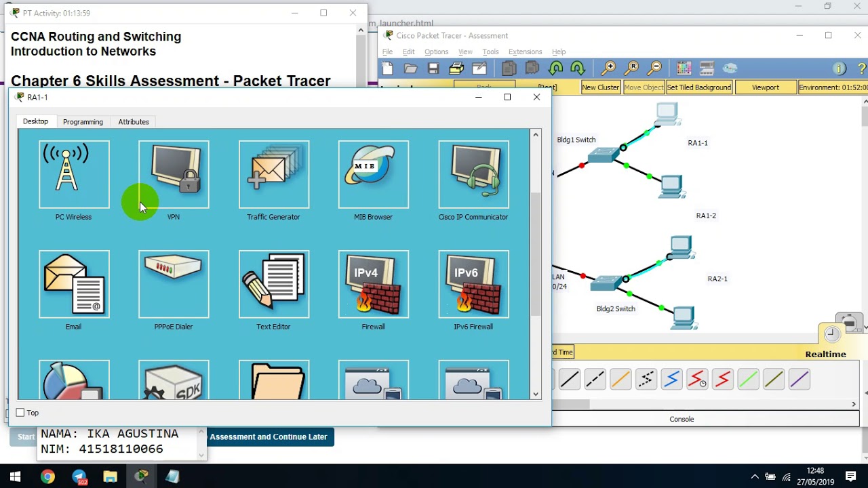Click the green Redo arrow icon
Screen dimensions: 868x488
click(x=578, y=68)
